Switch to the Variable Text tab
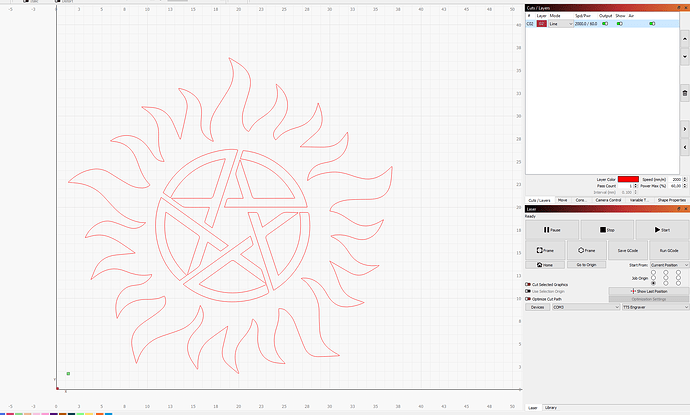 (639, 200)
